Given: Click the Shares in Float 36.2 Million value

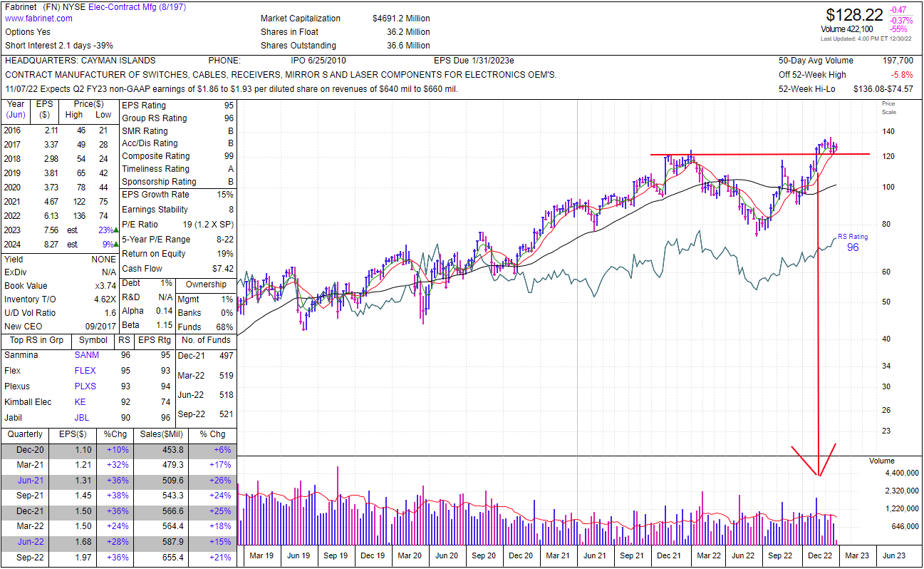Looking at the screenshot, I should point(408,32).
